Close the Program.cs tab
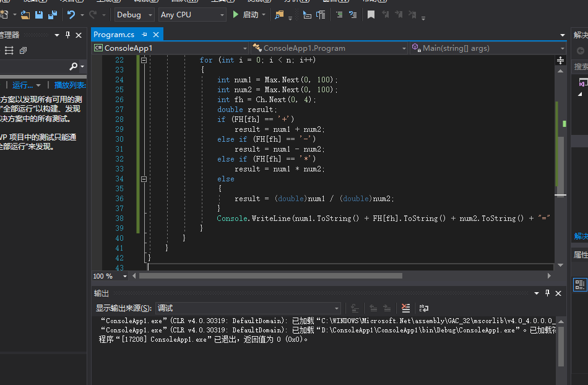This screenshot has height=385, width=588. pyautogui.click(x=156, y=35)
